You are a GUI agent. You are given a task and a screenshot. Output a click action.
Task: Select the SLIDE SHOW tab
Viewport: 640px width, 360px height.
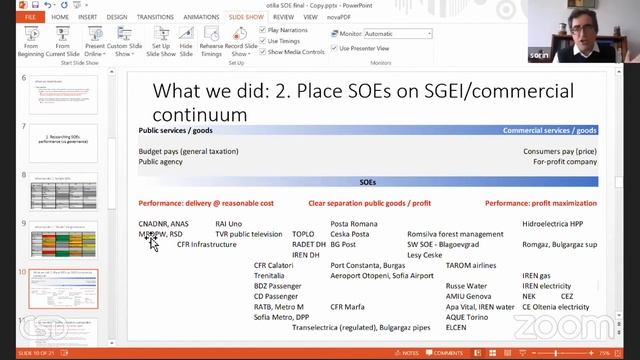(x=246, y=17)
